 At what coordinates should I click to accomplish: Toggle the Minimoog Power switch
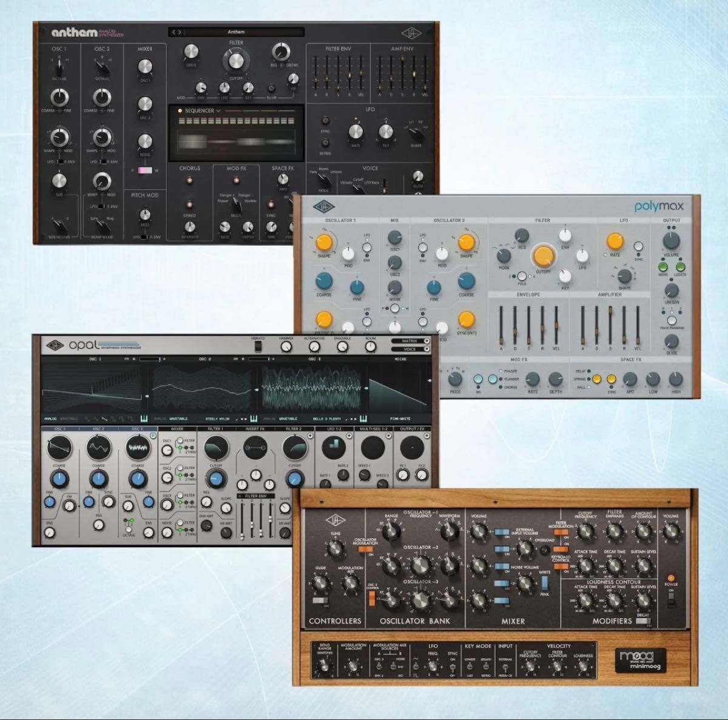[x=671, y=600]
